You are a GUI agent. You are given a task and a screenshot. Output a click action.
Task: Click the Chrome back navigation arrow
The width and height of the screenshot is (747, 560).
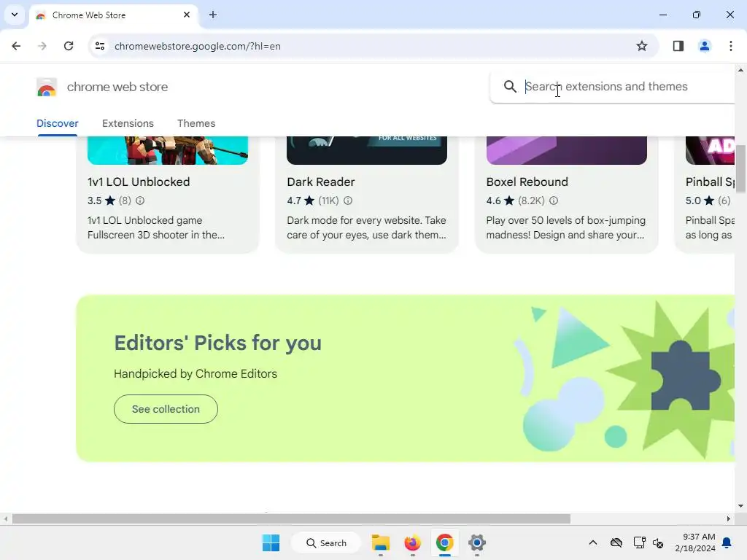[16, 46]
